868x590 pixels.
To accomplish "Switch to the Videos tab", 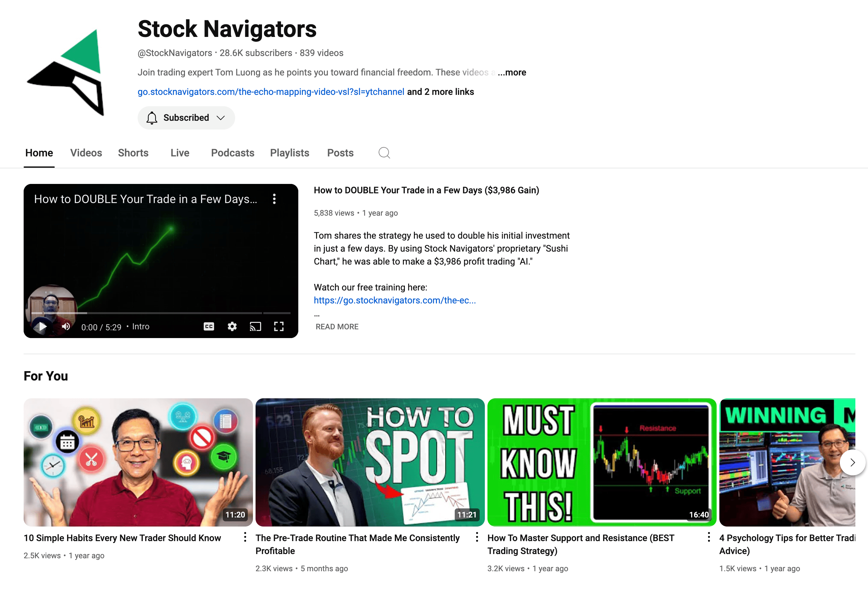I will [x=86, y=153].
